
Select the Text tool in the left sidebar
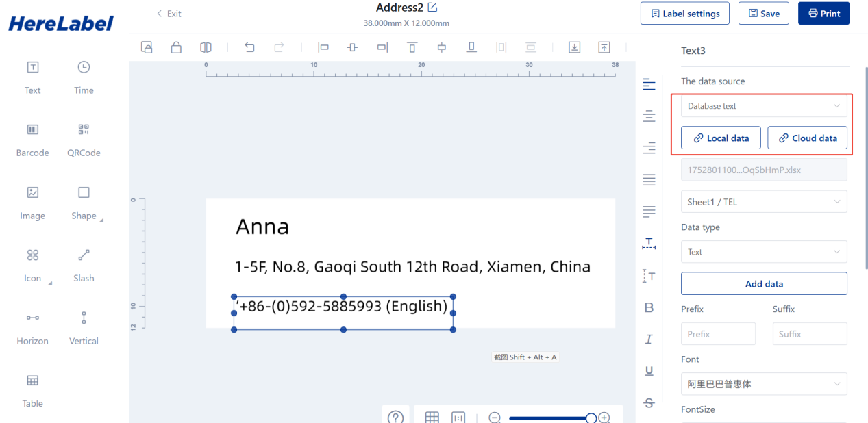32,77
